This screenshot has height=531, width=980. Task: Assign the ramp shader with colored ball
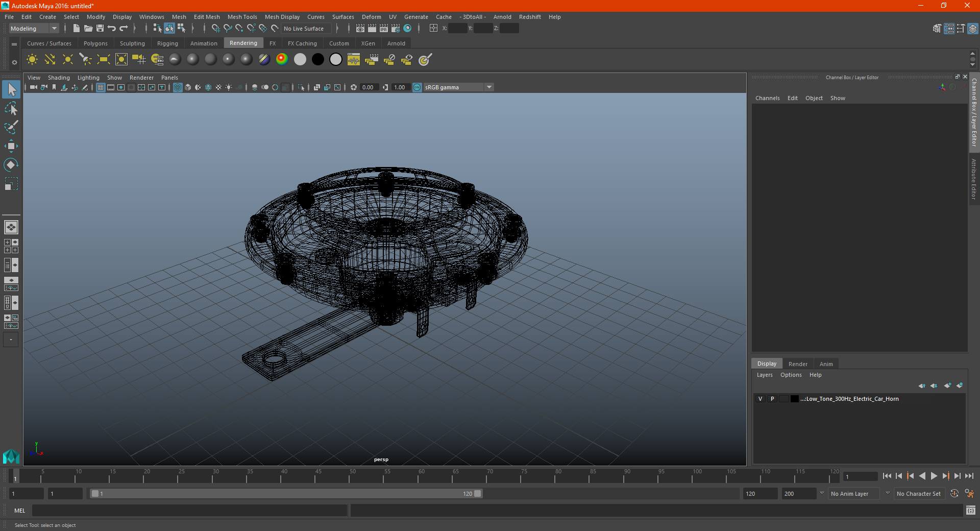[282, 59]
